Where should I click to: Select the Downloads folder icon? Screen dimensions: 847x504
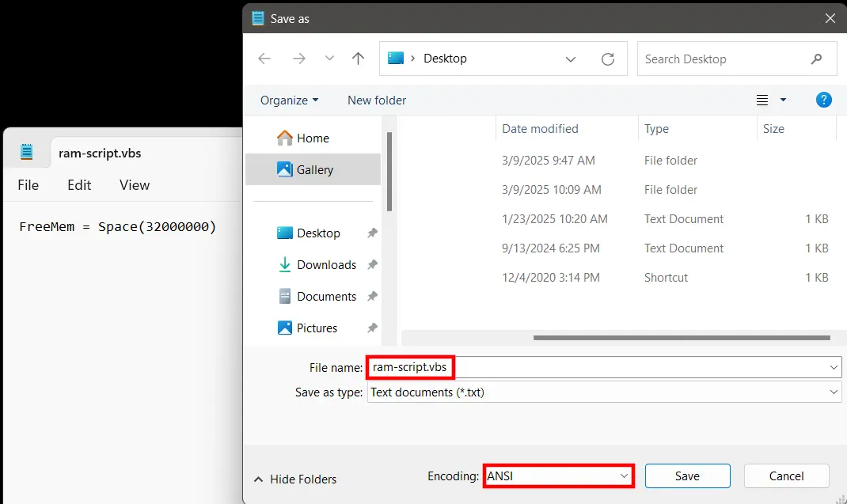coord(284,264)
